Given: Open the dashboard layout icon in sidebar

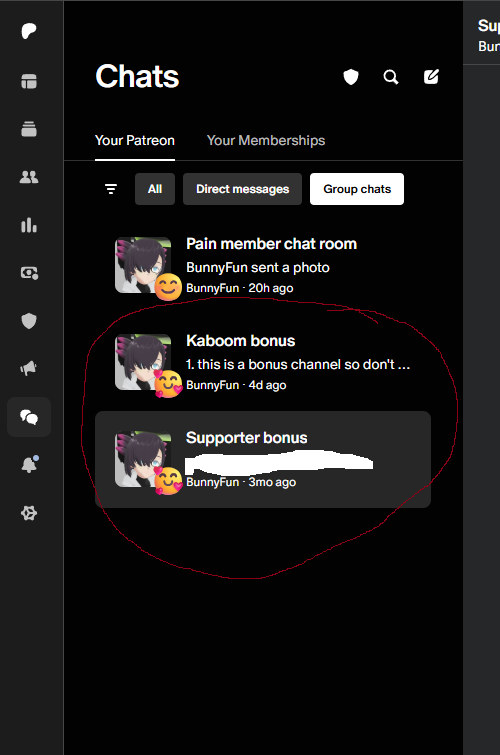Looking at the screenshot, I should click(x=29, y=81).
